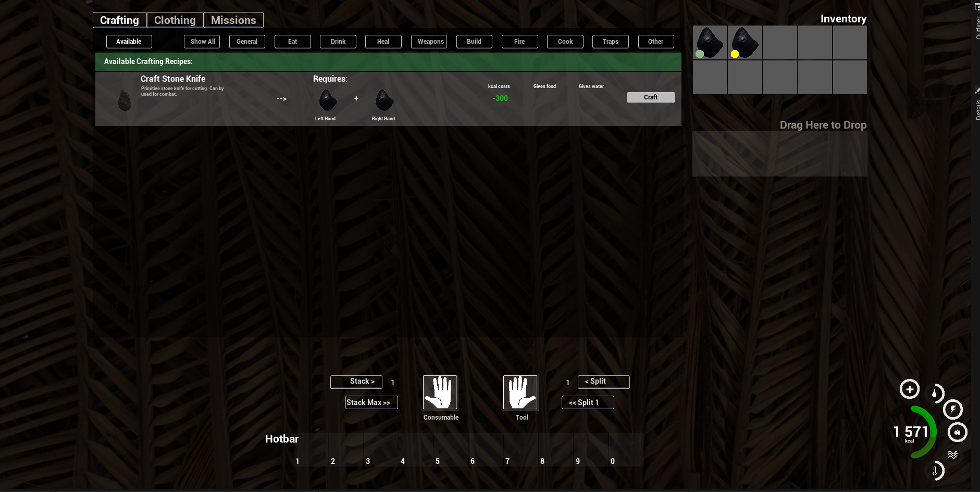Switch to the Clothing tab

(x=175, y=20)
